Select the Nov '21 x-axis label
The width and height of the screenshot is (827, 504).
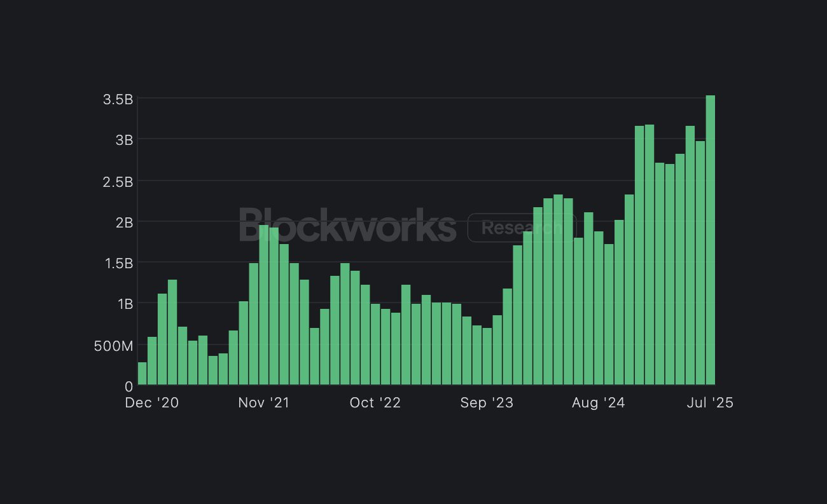(x=263, y=403)
